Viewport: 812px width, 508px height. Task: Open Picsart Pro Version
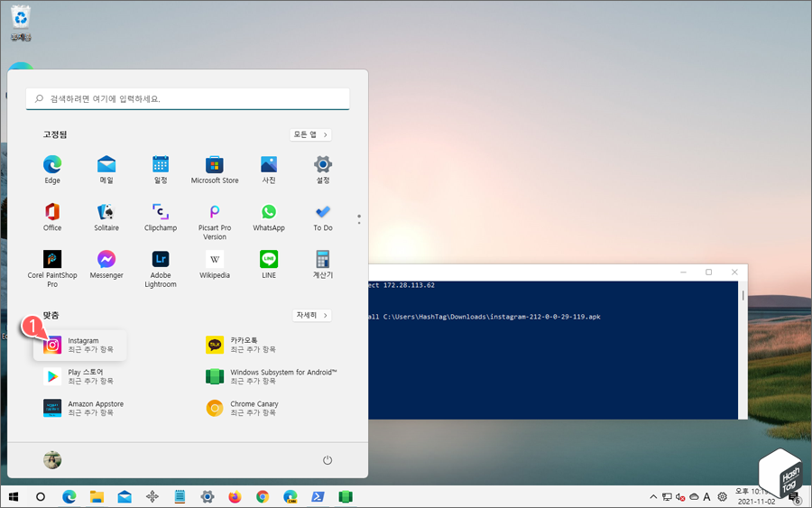tap(215, 222)
